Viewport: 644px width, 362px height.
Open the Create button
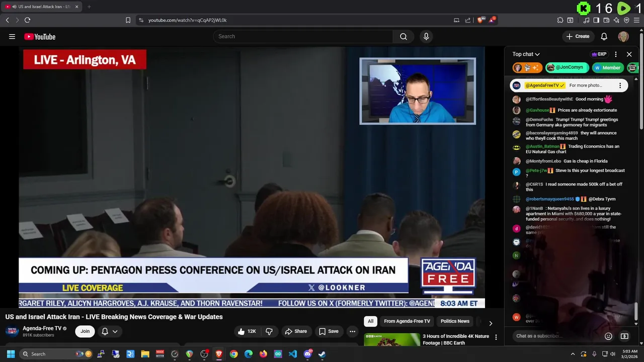pos(578,36)
